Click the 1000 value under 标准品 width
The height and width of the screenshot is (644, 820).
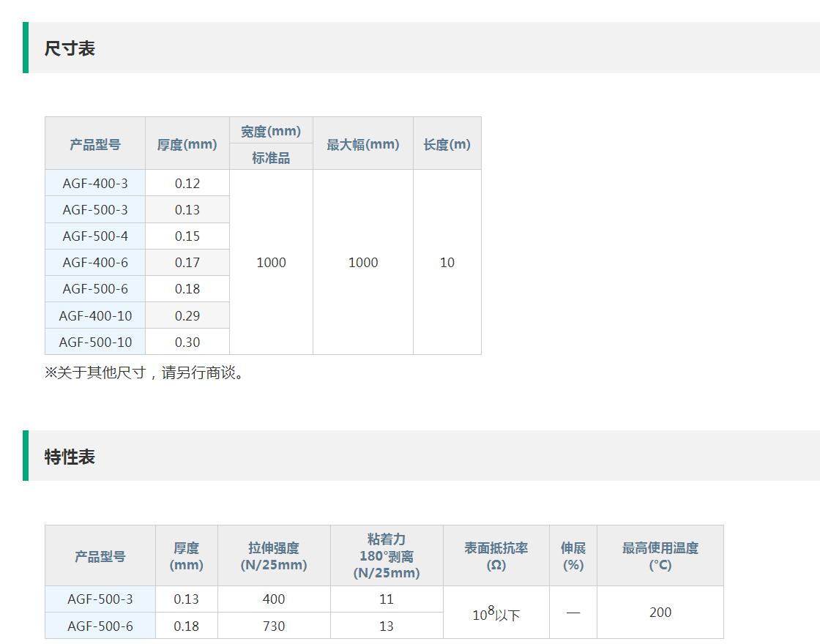271,263
